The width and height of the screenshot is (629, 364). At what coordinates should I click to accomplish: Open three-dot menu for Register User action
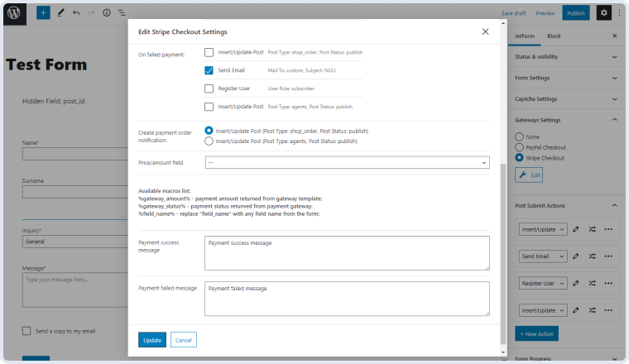tap(608, 283)
